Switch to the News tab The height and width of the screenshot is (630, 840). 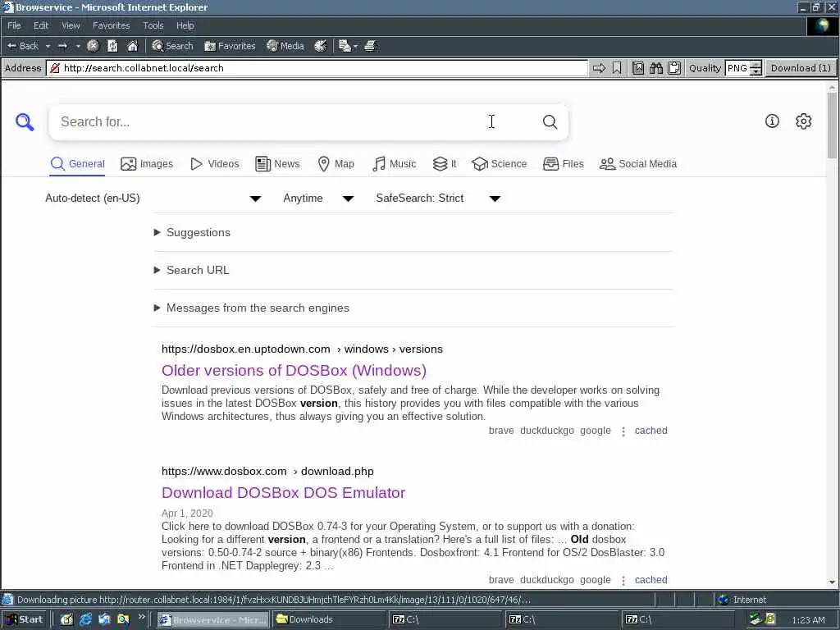point(277,164)
